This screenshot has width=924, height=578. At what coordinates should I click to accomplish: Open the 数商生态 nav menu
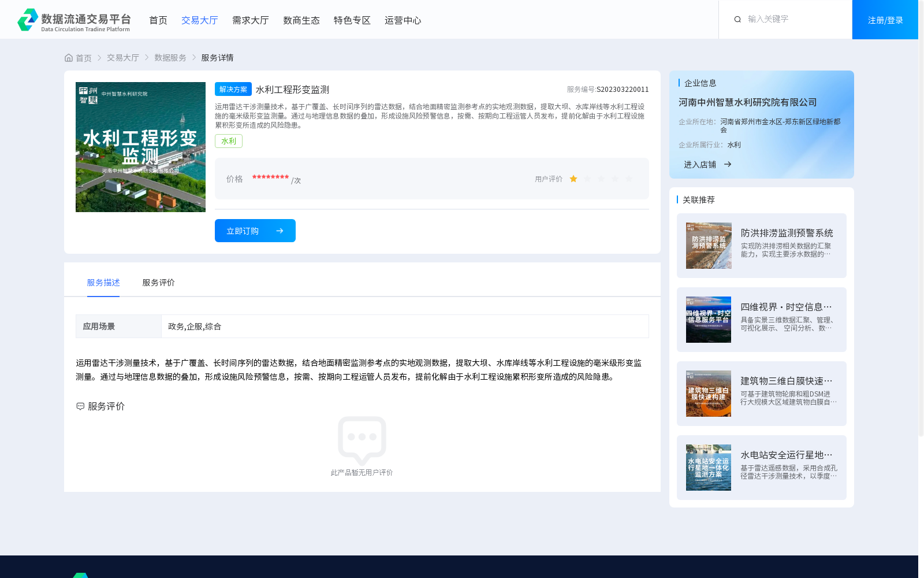pos(301,20)
